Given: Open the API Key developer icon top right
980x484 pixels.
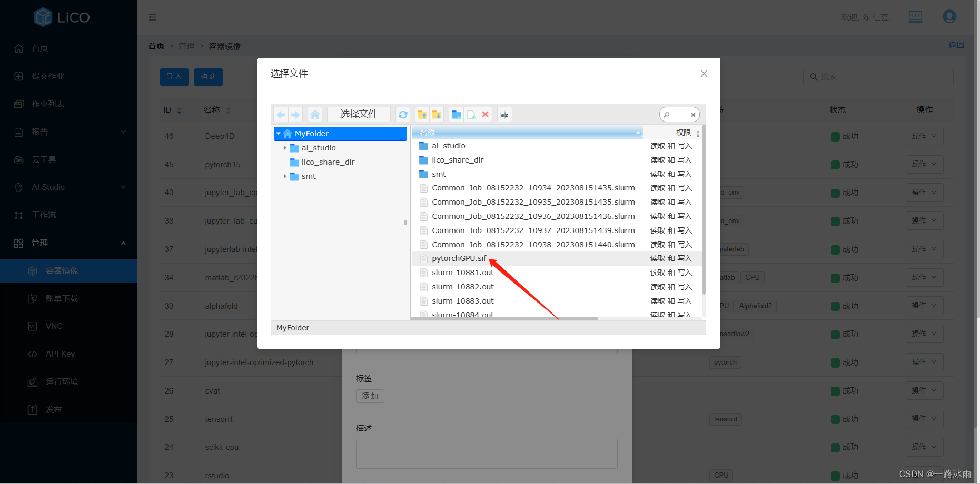Looking at the screenshot, I should tap(915, 16).
